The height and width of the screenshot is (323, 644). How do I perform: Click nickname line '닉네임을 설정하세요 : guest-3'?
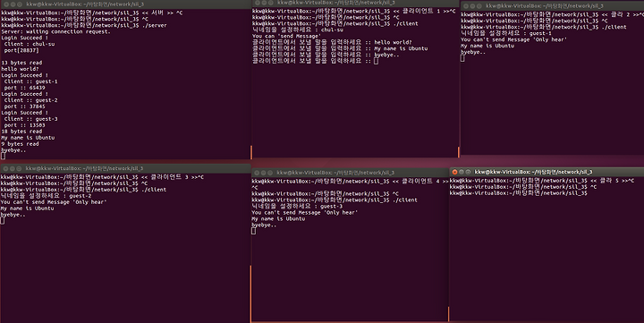(297, 207)
